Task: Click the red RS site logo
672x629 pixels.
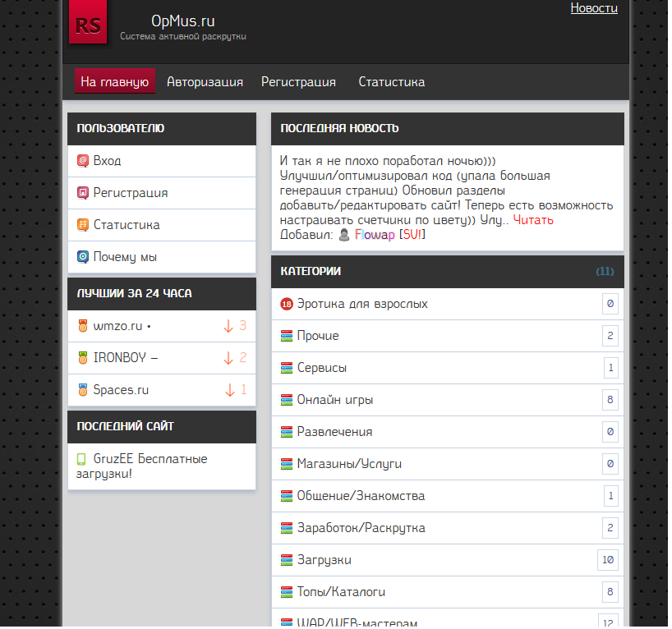Action: (88, 25)
